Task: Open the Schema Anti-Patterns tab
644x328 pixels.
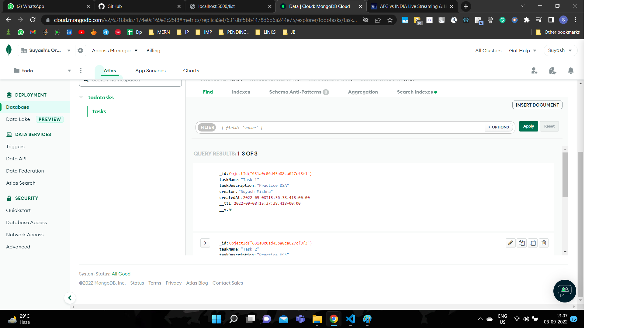Action: pyautogui.click(x=299, y=92)
